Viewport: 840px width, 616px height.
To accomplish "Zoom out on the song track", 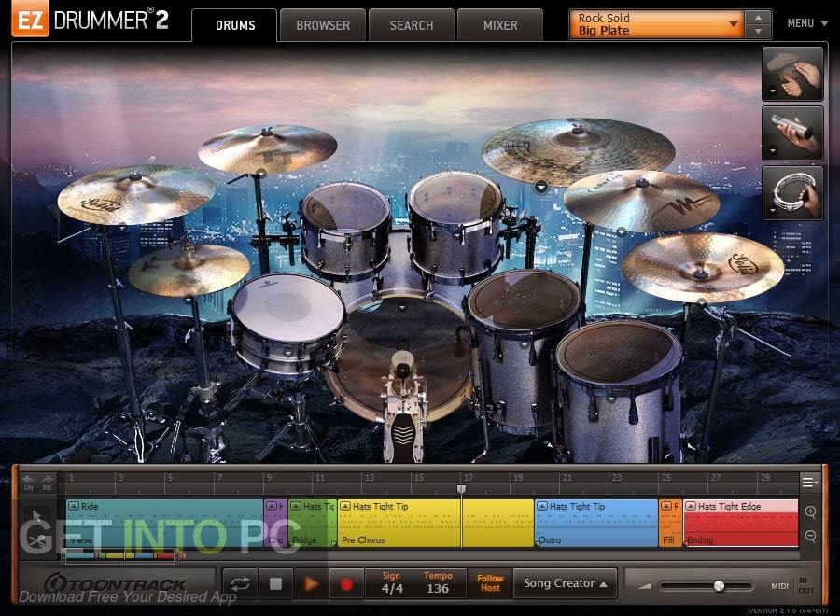I will tap(810, 536).
